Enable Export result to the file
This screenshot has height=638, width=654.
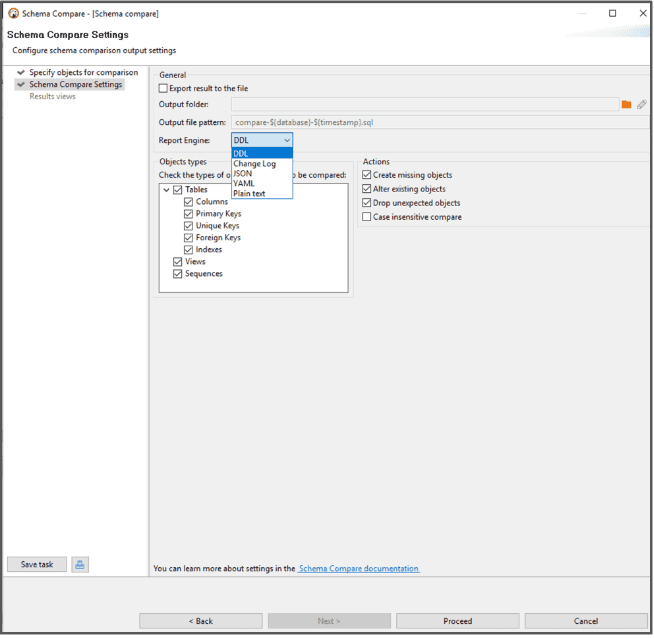(x=164, y=88)
